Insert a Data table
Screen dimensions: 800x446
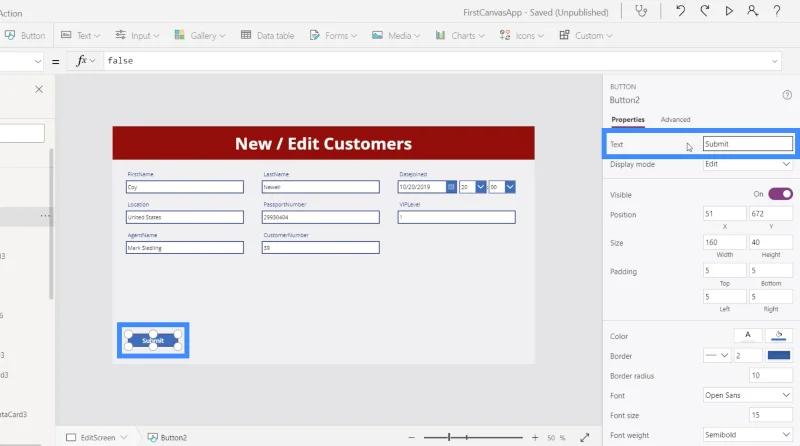[x=267, y=35]
